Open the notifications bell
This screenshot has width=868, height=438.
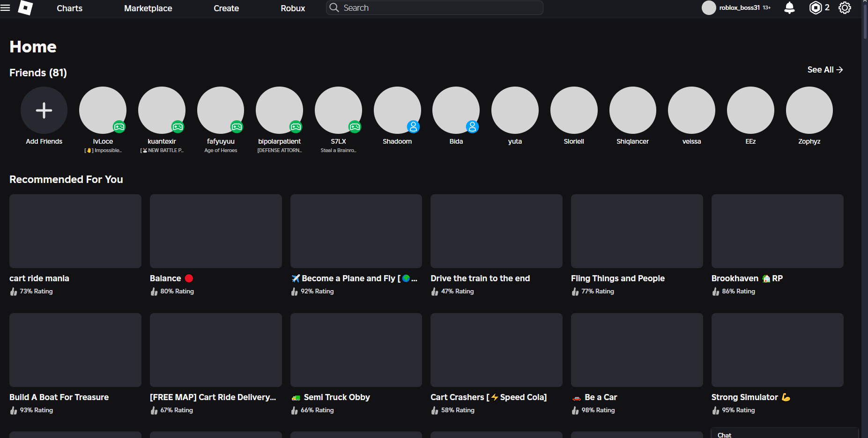(789, 8)
